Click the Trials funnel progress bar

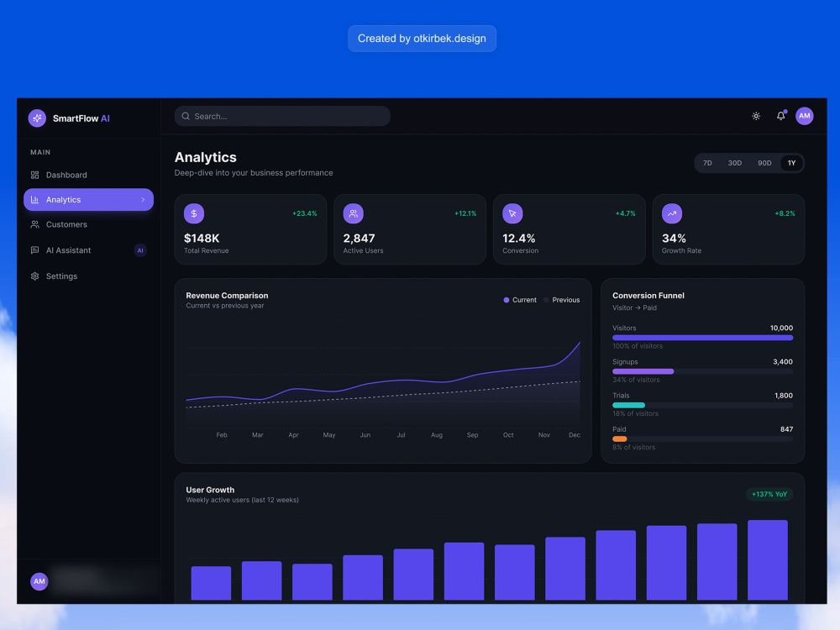click(702, 406)
